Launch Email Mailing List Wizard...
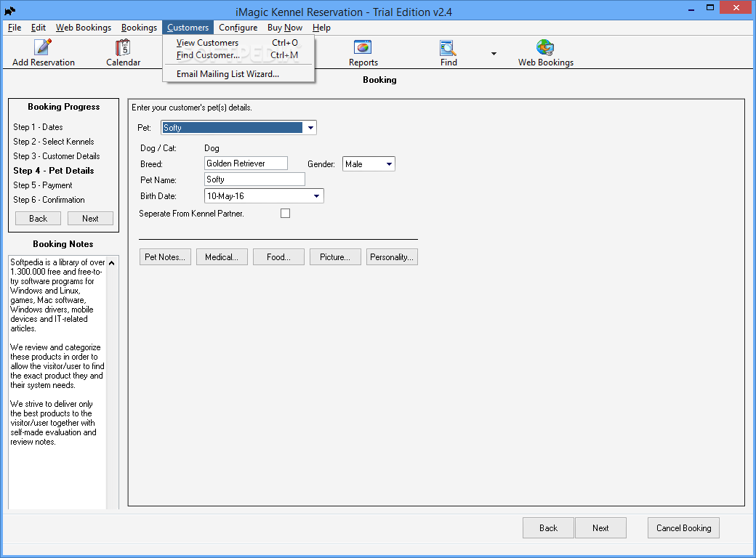 point(238,73)
